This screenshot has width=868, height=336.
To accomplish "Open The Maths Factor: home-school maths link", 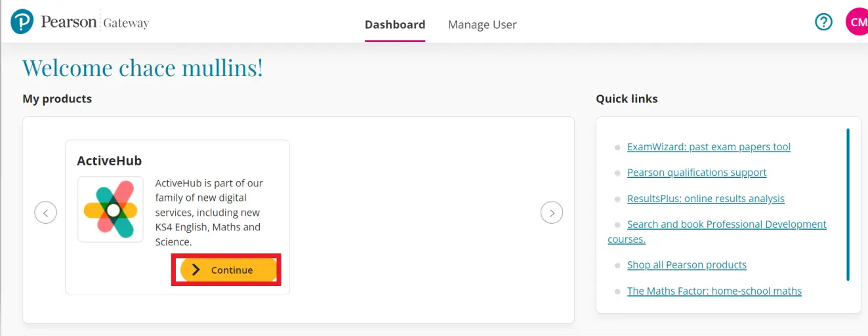I will point(714,291).
